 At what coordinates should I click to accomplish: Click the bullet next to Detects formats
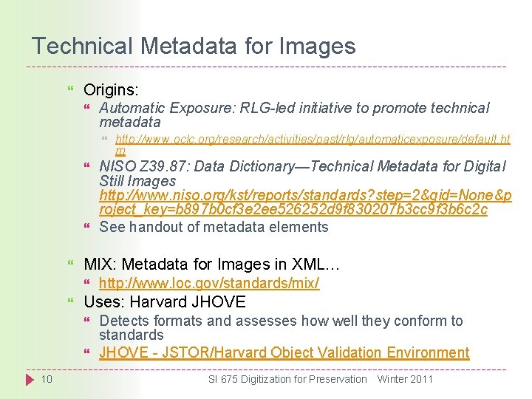(x=87, y=321)
